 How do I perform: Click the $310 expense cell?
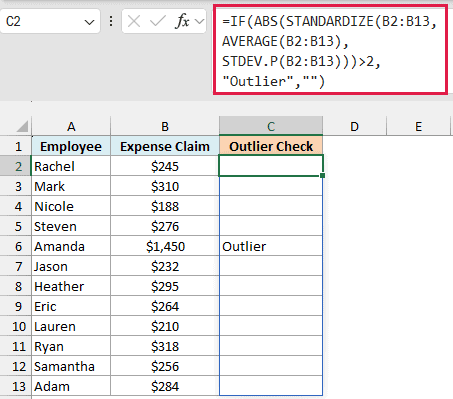pos(165,186)
